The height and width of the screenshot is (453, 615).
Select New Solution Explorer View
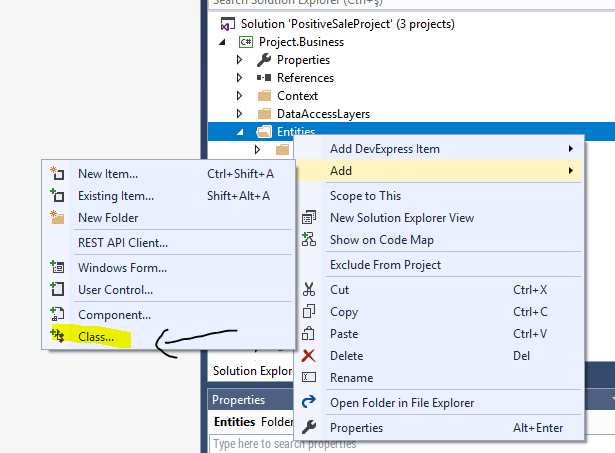tap(439, 218)
